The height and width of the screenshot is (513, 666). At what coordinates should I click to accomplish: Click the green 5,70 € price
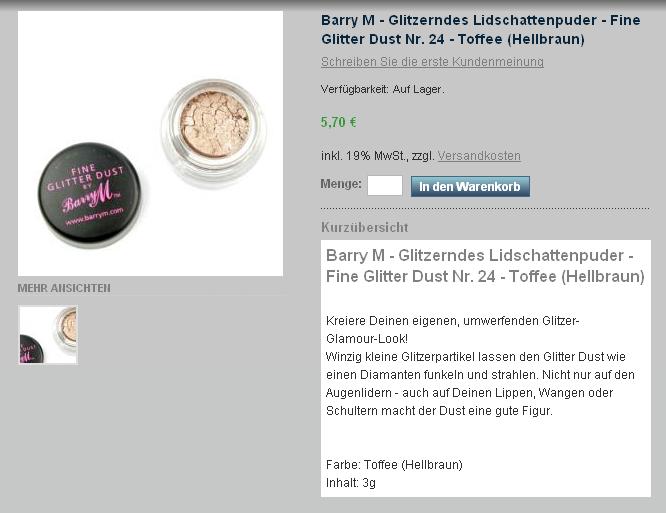(x=339, y=122)
